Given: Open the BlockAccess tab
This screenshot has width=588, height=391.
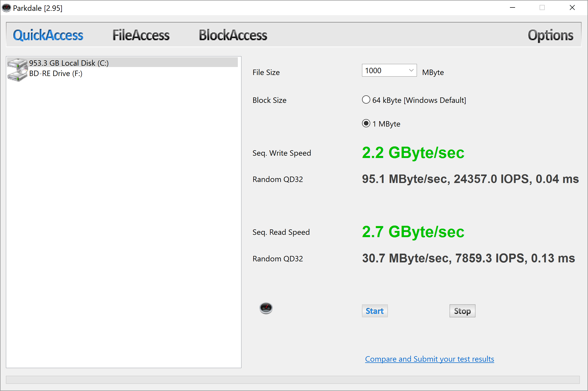Looking at the screenshot, I should (x=233, y=35).
